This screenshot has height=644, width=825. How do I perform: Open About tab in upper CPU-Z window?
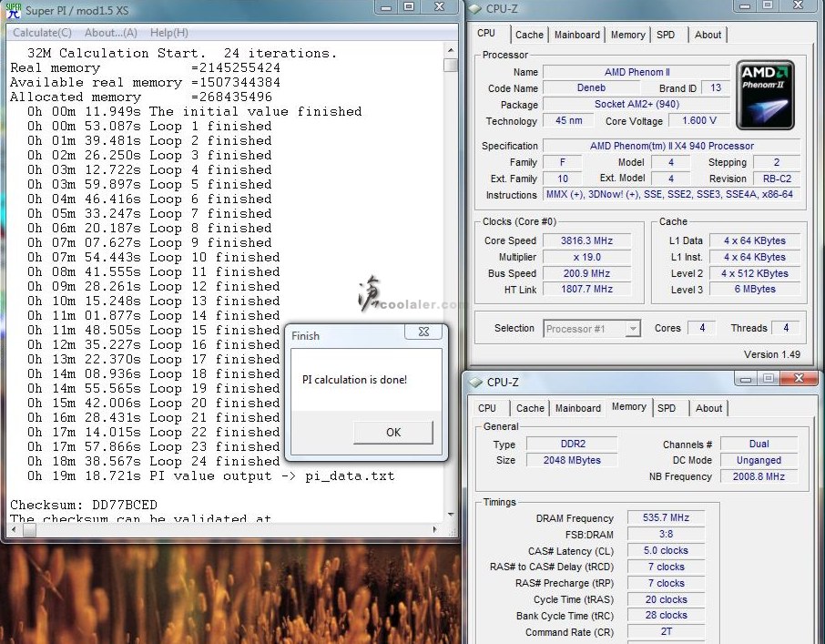click(x=708, y=35)
